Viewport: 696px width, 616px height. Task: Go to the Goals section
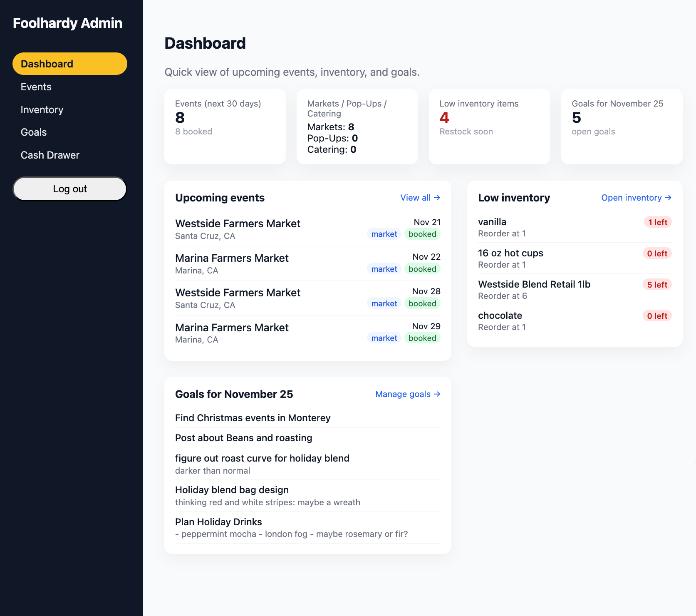click(33, 132)
